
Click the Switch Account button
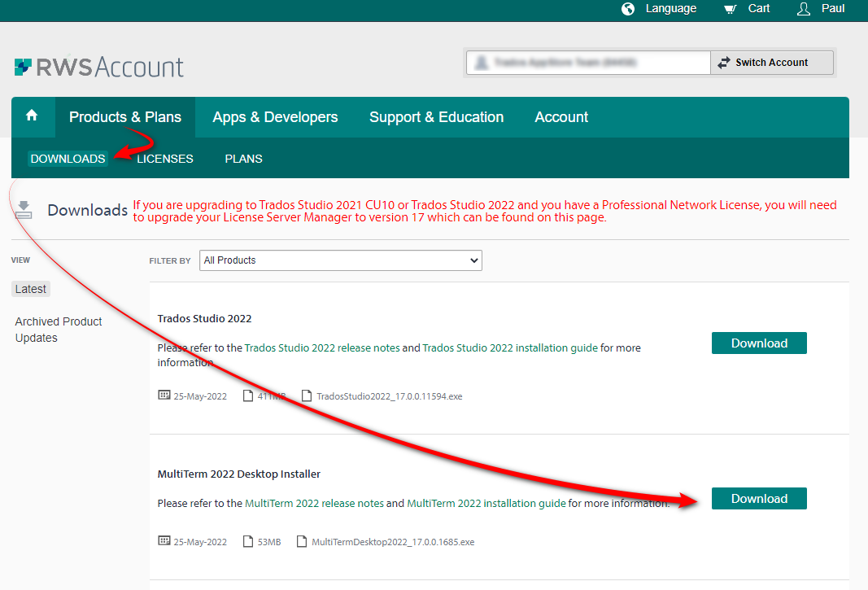point(772,63)
